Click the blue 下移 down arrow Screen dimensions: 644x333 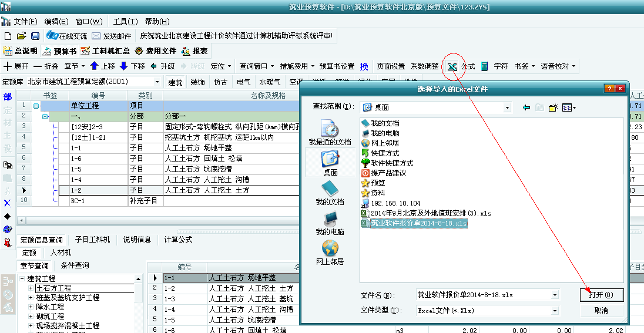pyautogui.click(x=123, y=66)
